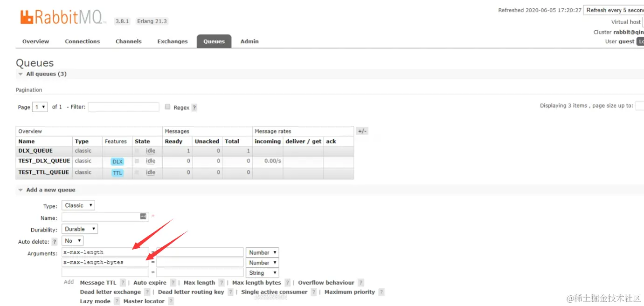Viewport: 644px width, 306px height.
Task: Click the state indicator square for TEST_TTL_QUEUE
Action: [x=137, y=172]
